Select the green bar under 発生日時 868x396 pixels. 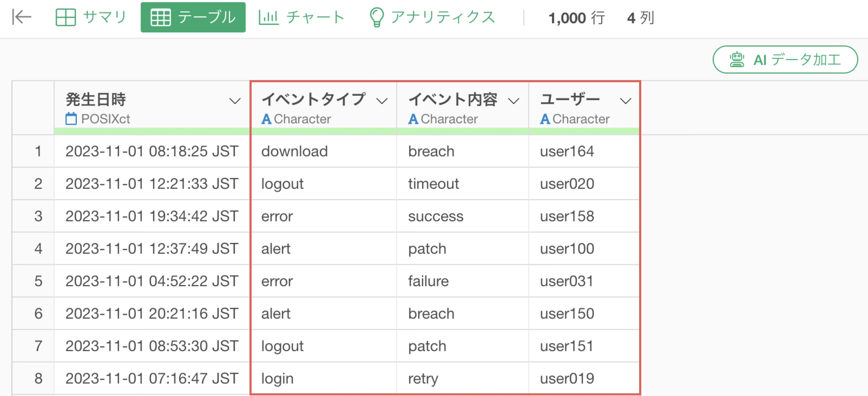[x=152, y=131]
